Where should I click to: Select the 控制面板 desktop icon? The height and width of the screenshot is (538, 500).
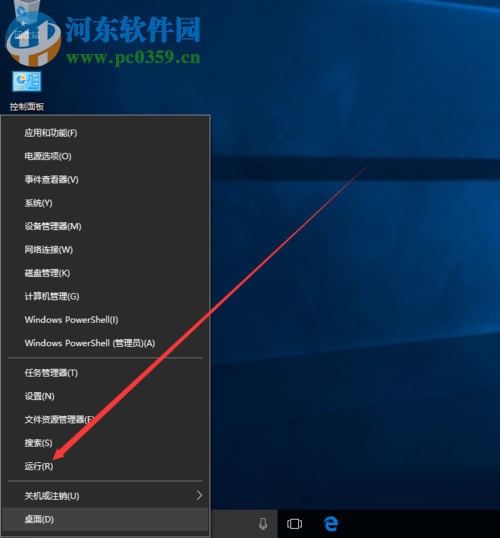point(27,91)
